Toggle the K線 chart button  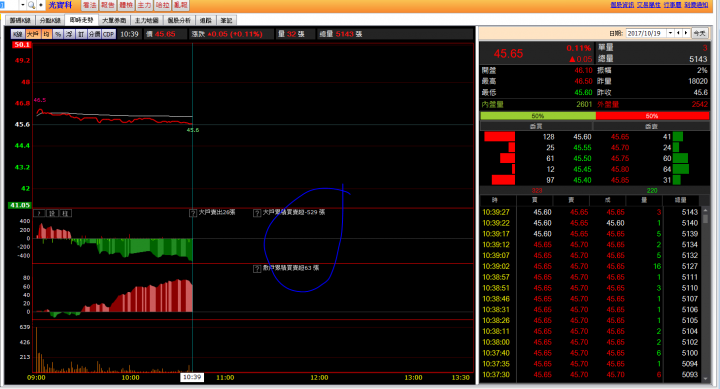[17, 34]
